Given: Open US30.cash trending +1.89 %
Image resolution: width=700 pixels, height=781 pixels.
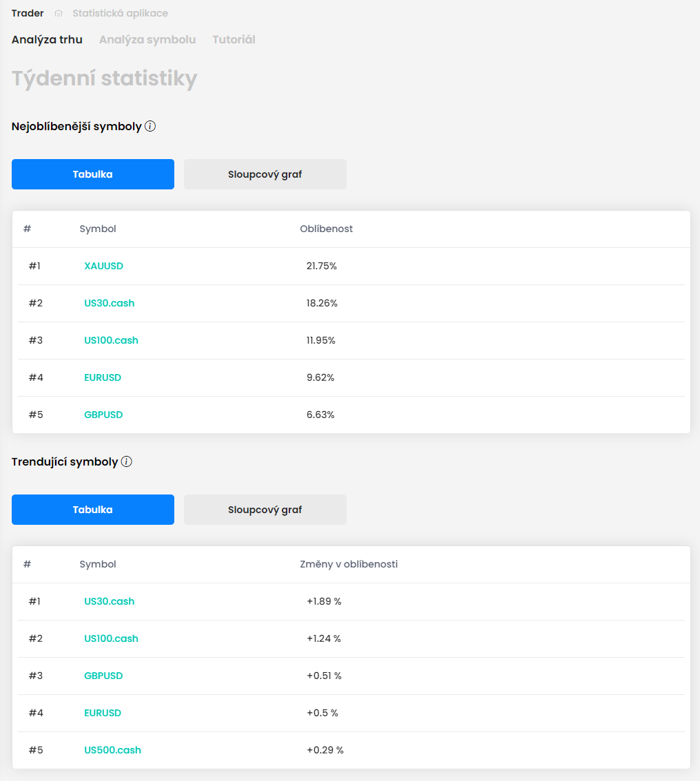Looking at the screenshot, I should coord(109,601).
